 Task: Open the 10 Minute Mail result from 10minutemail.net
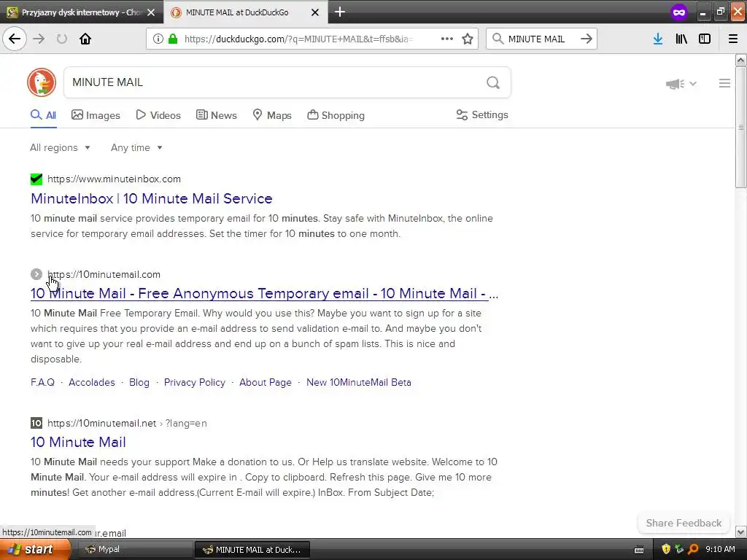tap(78, 442)
